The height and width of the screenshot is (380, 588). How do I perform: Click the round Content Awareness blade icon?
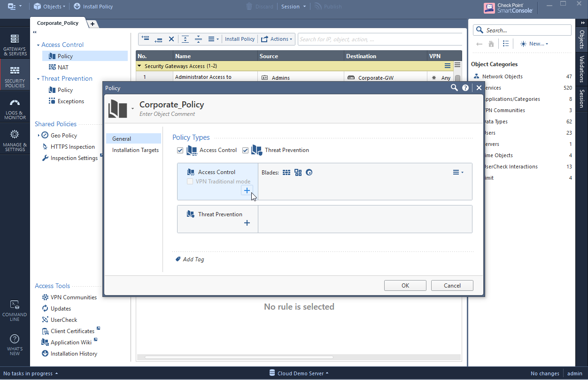309,173
